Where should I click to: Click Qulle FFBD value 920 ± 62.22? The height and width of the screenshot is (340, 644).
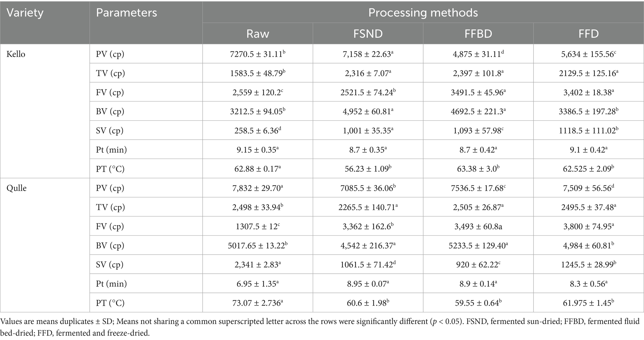[478, 264]
